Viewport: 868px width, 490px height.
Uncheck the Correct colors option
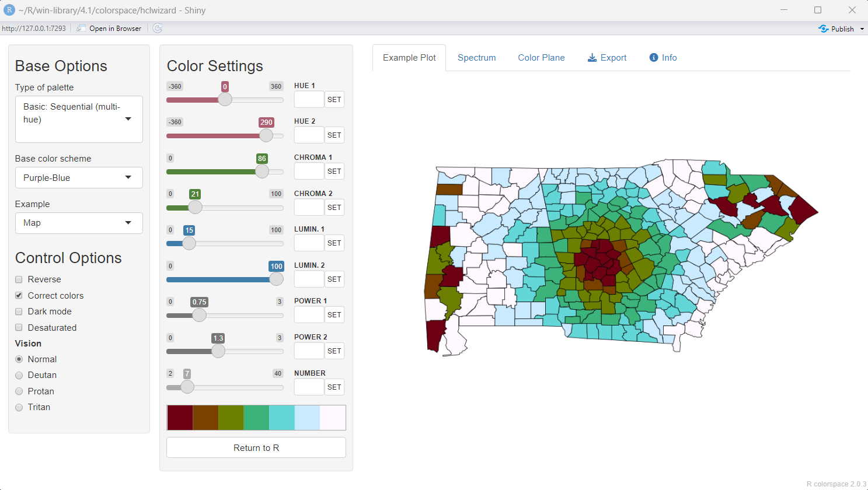click(x=19, y=296)
